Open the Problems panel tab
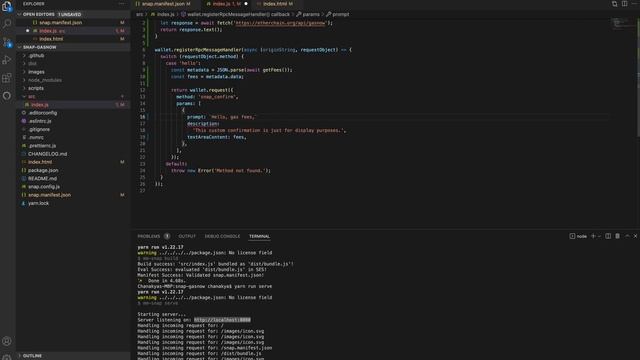Viewport: 640px width, 360px height. tap(149, 236)
